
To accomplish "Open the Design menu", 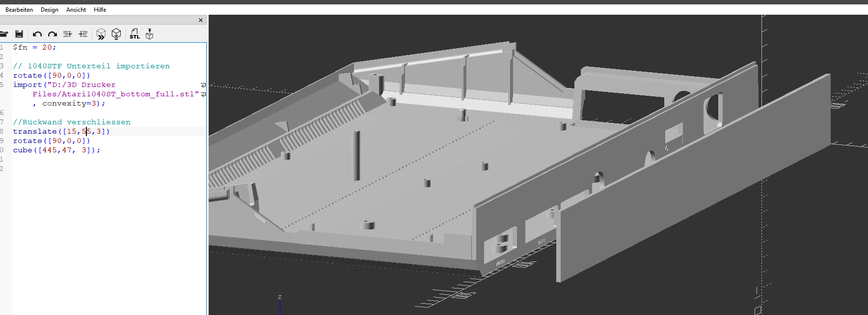I will click(49, 10).
